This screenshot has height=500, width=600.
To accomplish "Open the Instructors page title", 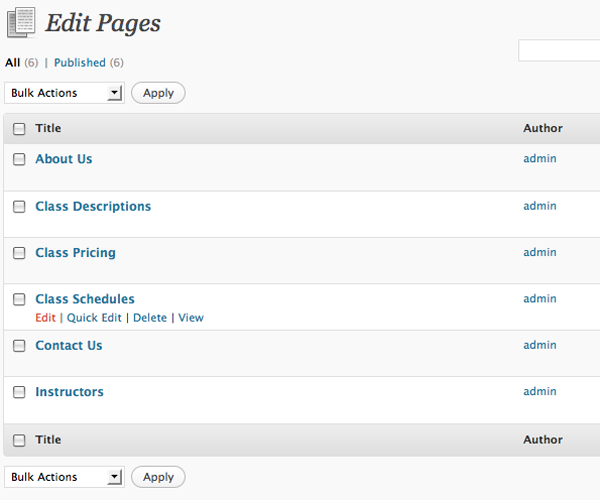I will click(x=70, y=392).
